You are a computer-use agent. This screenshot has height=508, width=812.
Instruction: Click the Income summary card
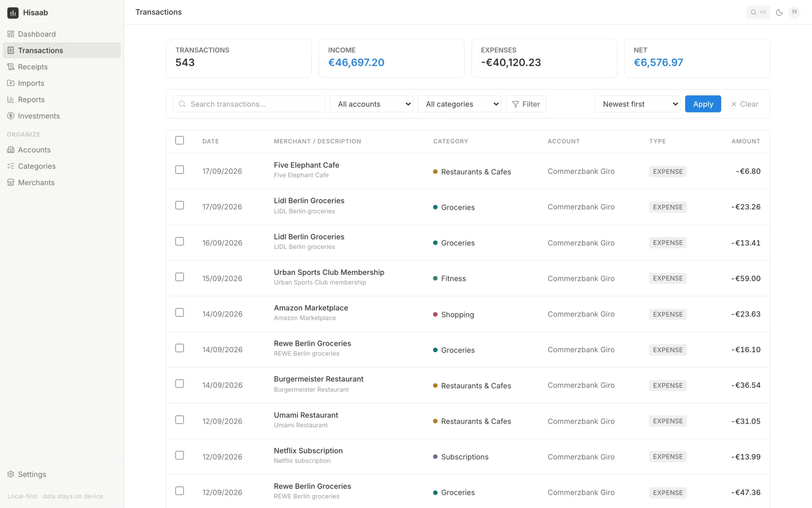pyautogui.click(x=391, y=58)
